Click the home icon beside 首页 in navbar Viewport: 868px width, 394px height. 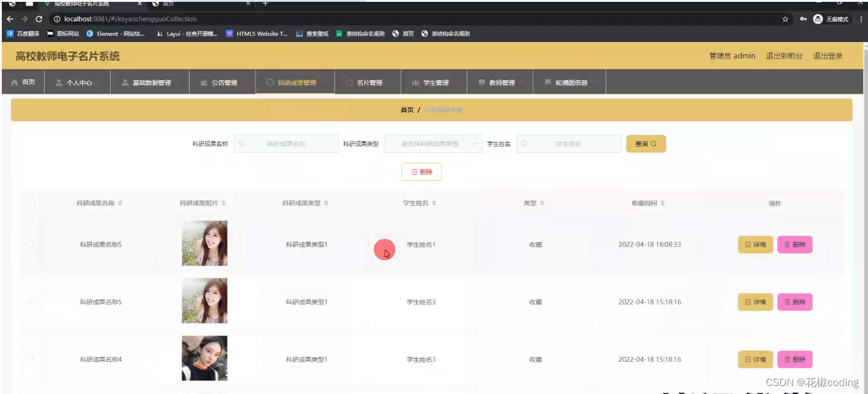tap(13, 81)
